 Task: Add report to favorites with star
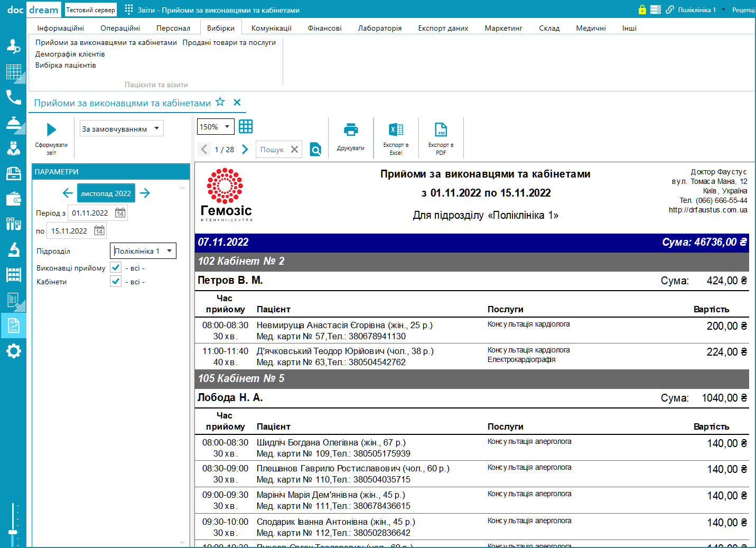point(220,102)
